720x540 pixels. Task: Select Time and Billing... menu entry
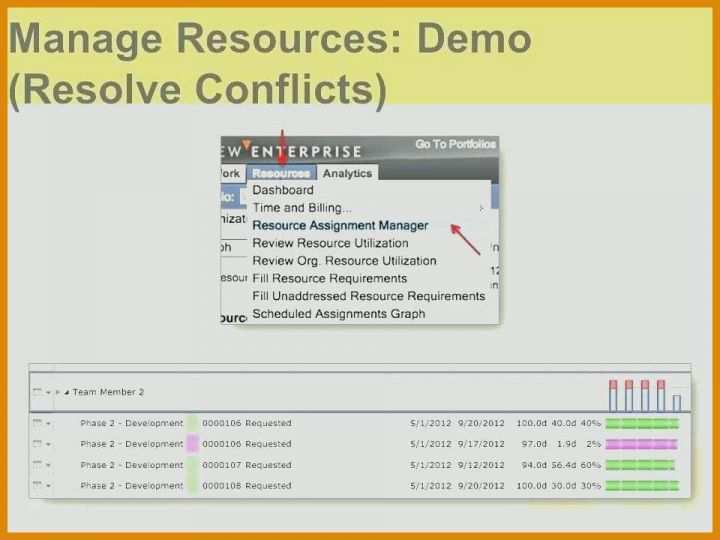[x=302, y=208]
